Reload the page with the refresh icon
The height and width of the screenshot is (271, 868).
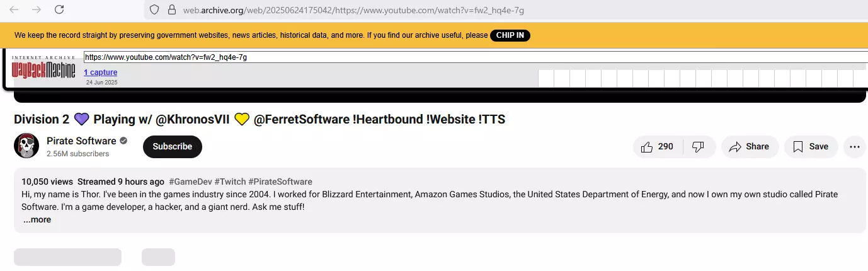pyautogui.click(x=59, y=9)
